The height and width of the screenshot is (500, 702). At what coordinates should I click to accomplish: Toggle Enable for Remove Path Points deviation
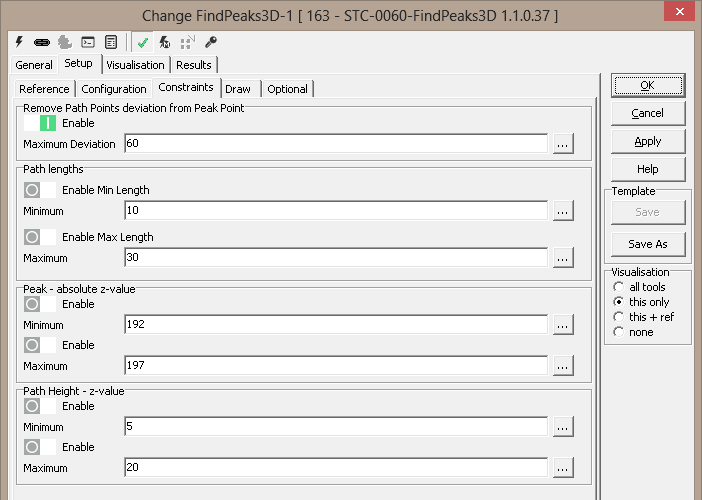coord(40,123)
